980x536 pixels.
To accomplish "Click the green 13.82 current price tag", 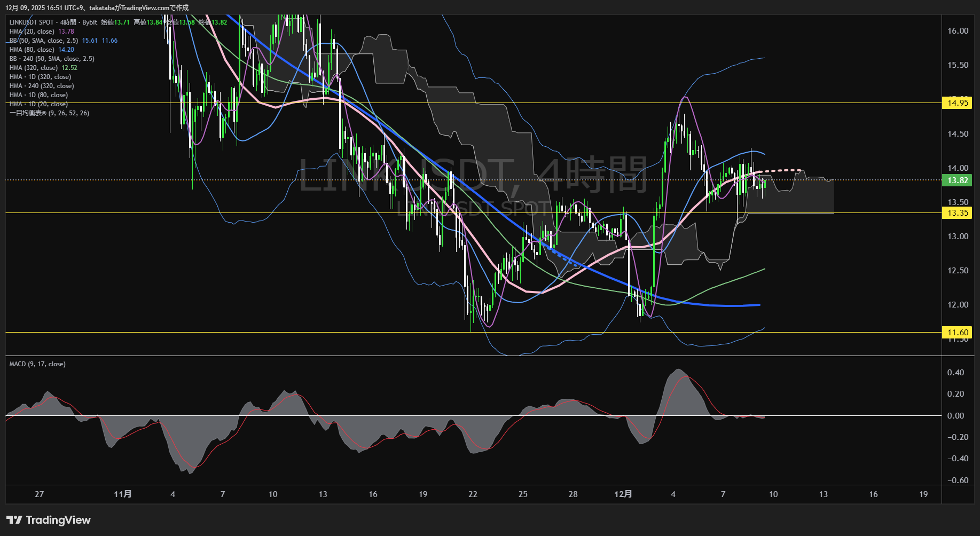I will [x=957, y=180].
